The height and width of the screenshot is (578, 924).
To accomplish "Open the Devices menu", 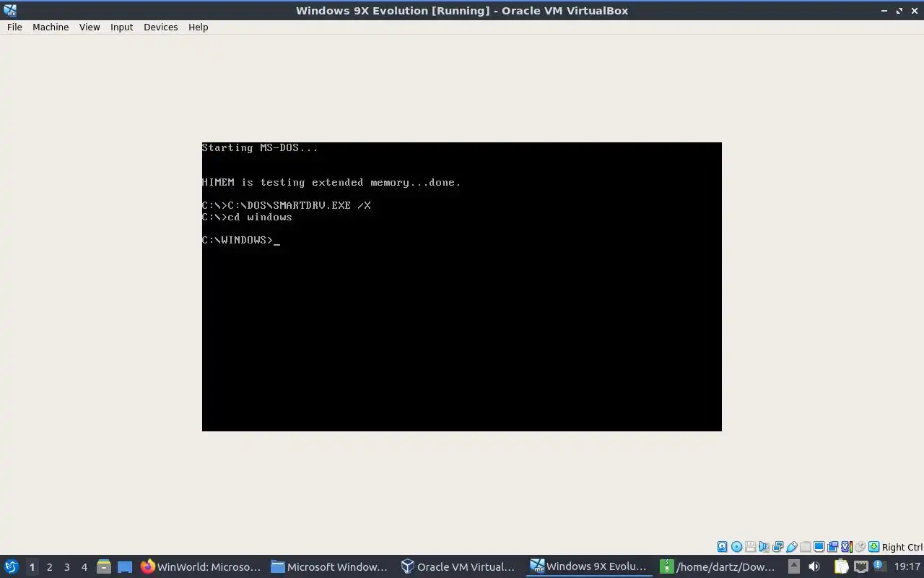I will [160, 27].
